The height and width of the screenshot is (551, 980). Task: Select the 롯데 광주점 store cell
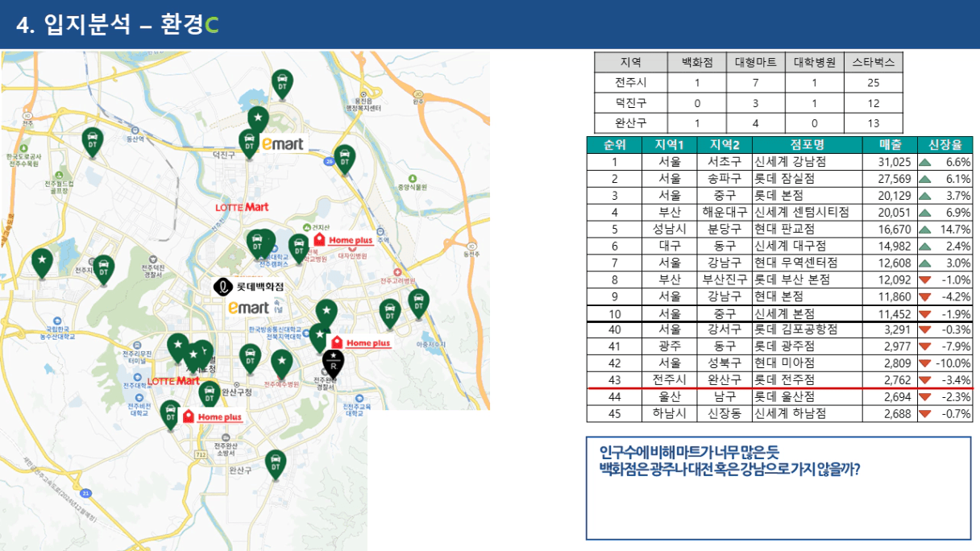pyautogui.click(x=807, y=346)
